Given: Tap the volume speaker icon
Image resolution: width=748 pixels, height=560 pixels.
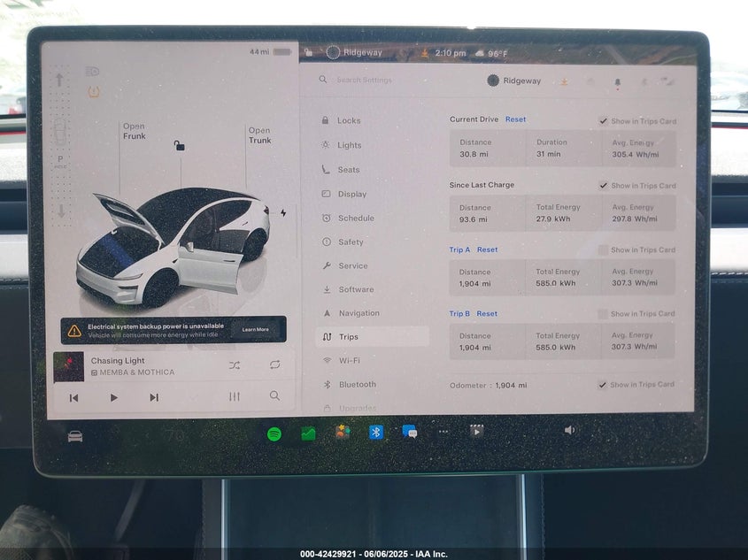Looking at the screenshot, I should (x=569, y=431).
